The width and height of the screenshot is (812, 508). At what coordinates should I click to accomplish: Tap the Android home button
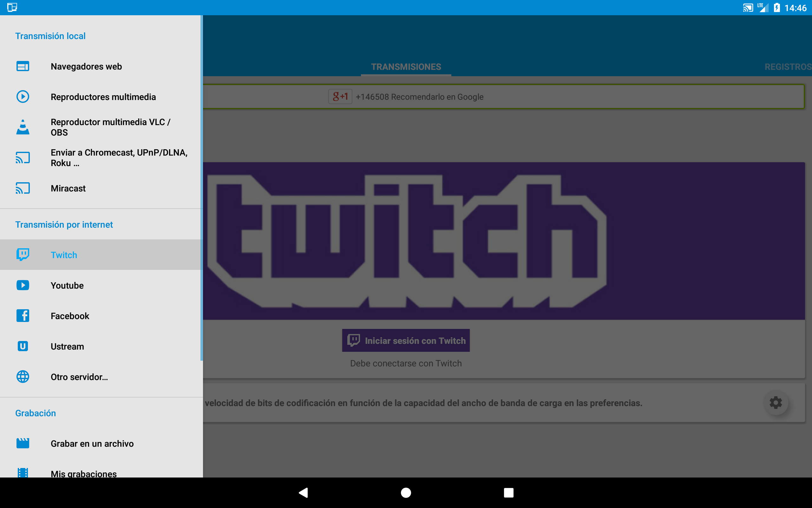click(x=406, y=492)
